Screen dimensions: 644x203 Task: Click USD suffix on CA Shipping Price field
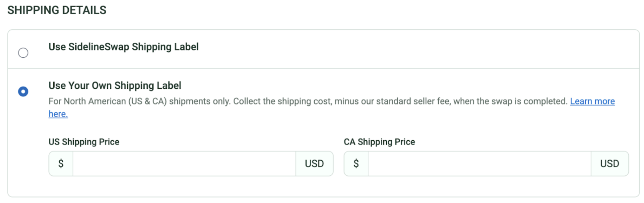(x=609, y=164)
